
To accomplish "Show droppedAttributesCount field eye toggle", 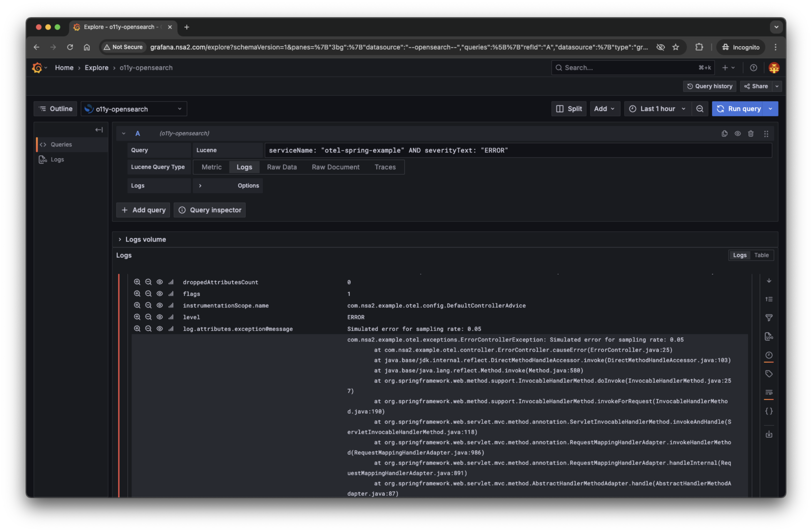I will (160, 282).
